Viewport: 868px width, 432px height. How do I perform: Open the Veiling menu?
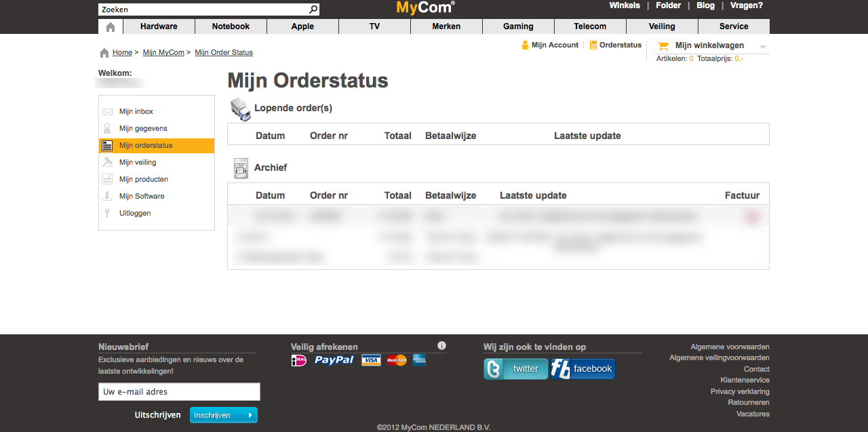point(662,26)
